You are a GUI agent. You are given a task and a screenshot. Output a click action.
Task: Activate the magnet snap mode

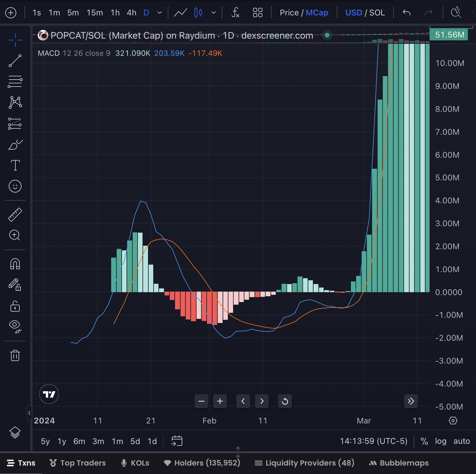[x=15, y=264]
